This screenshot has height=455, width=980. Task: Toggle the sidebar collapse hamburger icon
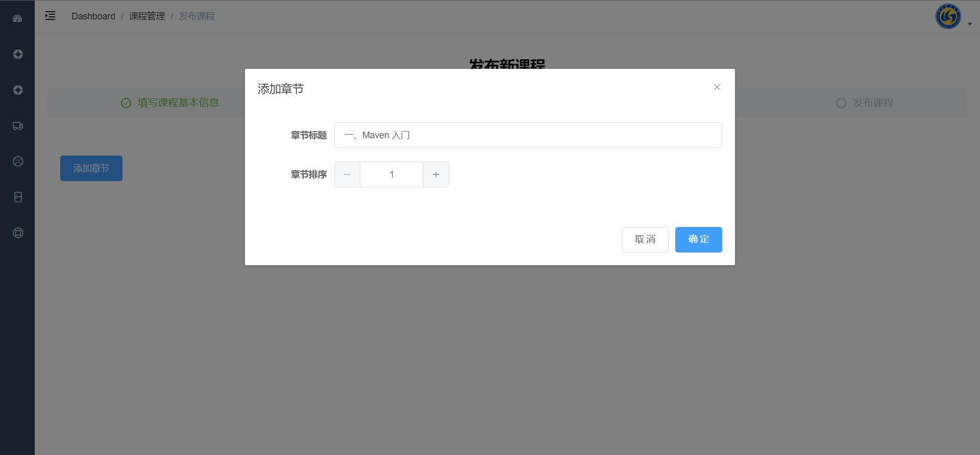[50, 16]
